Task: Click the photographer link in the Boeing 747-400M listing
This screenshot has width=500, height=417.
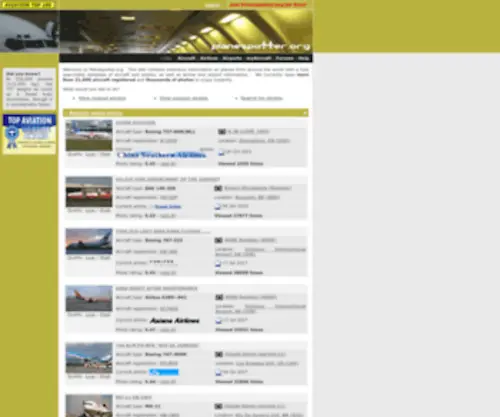Action: (x=255, y=354)
